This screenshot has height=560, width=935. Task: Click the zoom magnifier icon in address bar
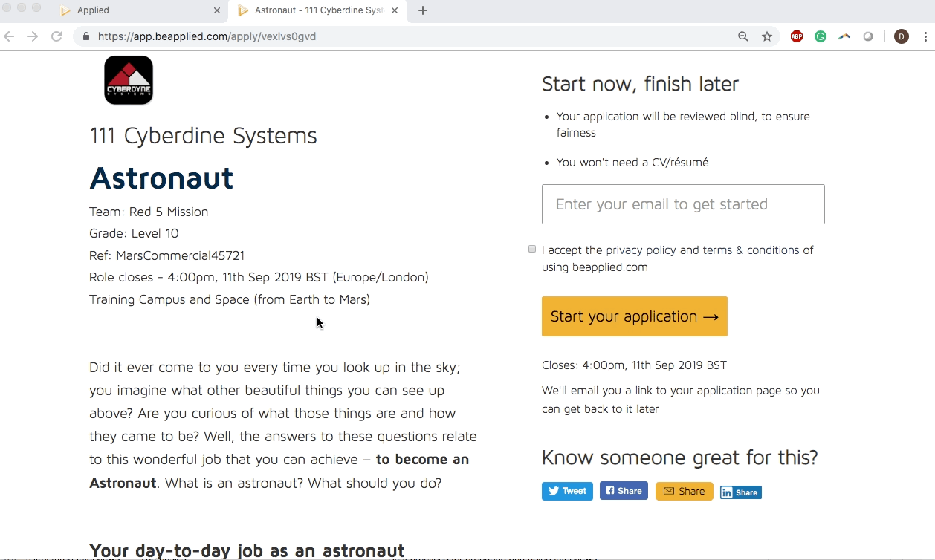[x=743, y=36]
